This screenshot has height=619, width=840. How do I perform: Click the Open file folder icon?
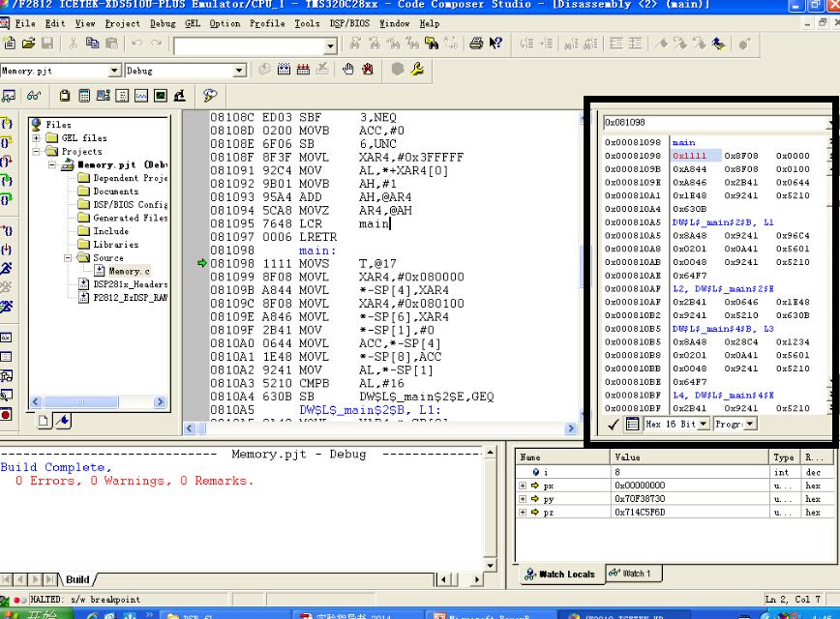[x=28, y=44]
